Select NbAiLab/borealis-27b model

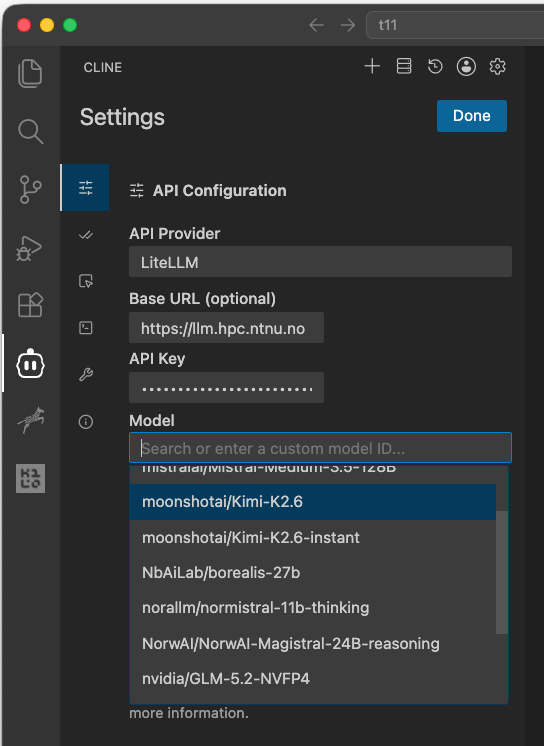[313, 573]
